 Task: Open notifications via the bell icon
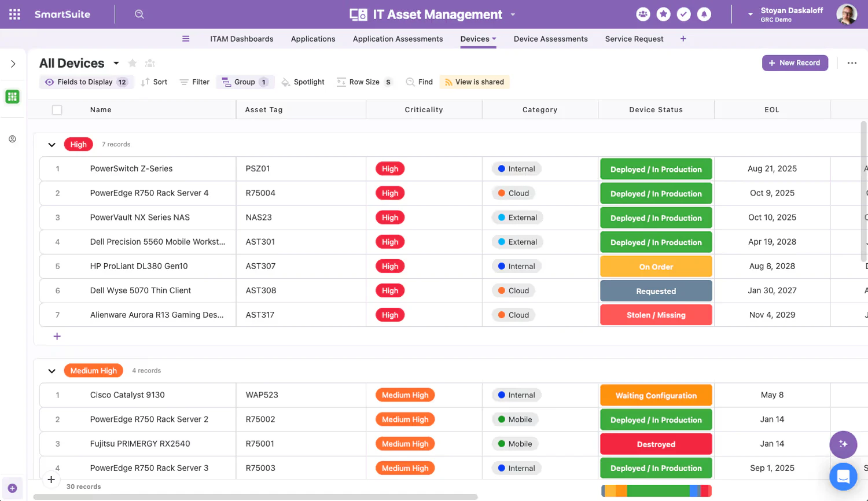click(704, 14)
